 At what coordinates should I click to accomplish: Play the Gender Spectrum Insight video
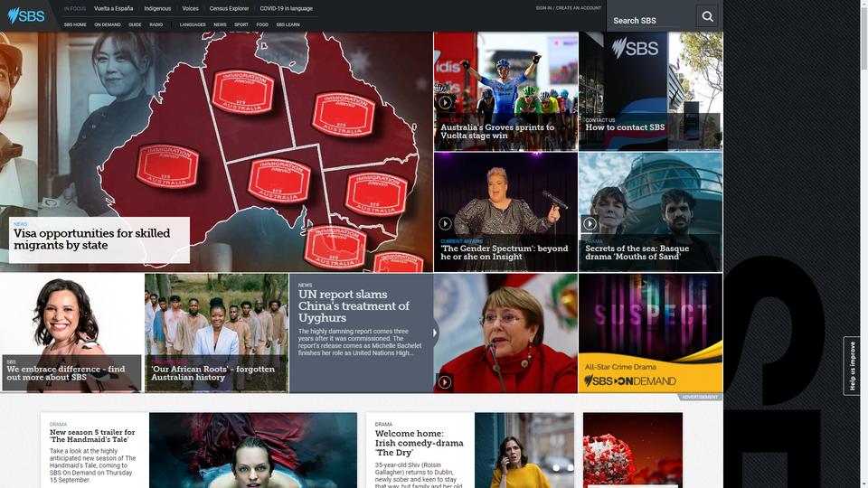click(445, 223)
